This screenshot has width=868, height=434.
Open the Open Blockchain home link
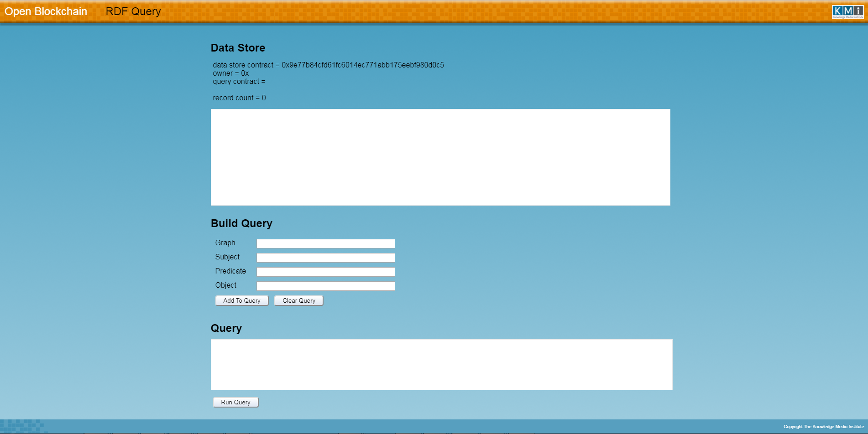tap(46, 11)
